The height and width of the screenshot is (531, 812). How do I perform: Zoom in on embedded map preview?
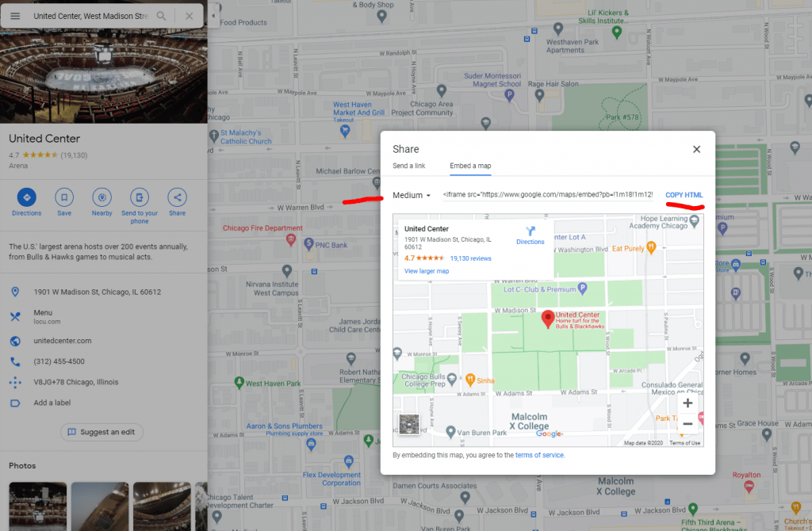[x=688, y=403]
